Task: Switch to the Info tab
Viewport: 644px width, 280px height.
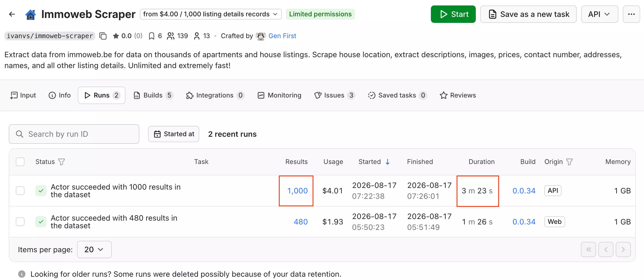Action: [x=60, y=95]
